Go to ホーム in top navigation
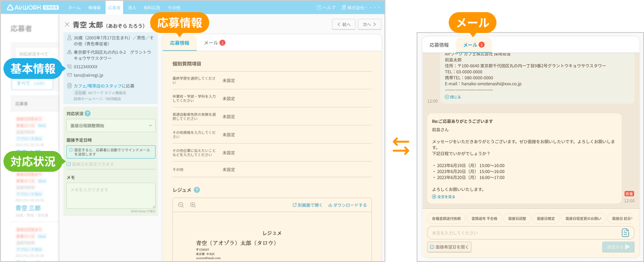Image resolution: width=644 pixels, height=262 pixels. [x=74, y=8]
